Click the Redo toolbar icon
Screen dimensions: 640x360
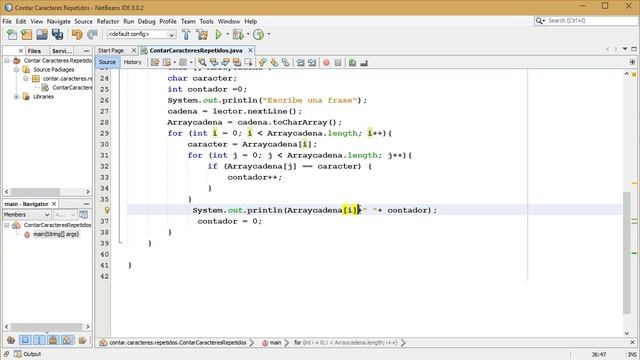[92, 35]
